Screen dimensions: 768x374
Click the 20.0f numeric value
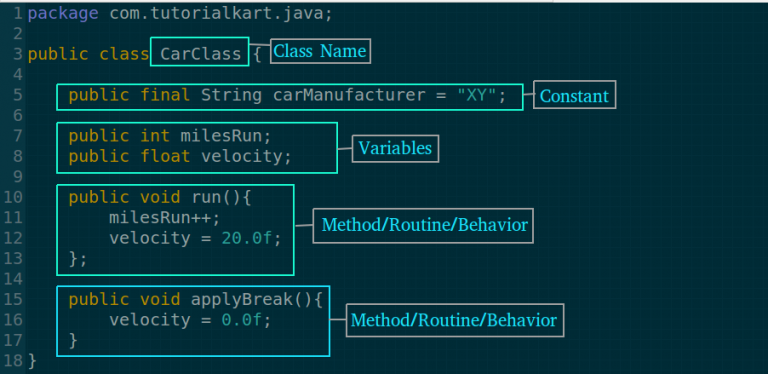pyautogui.click(x=246, y=238)
